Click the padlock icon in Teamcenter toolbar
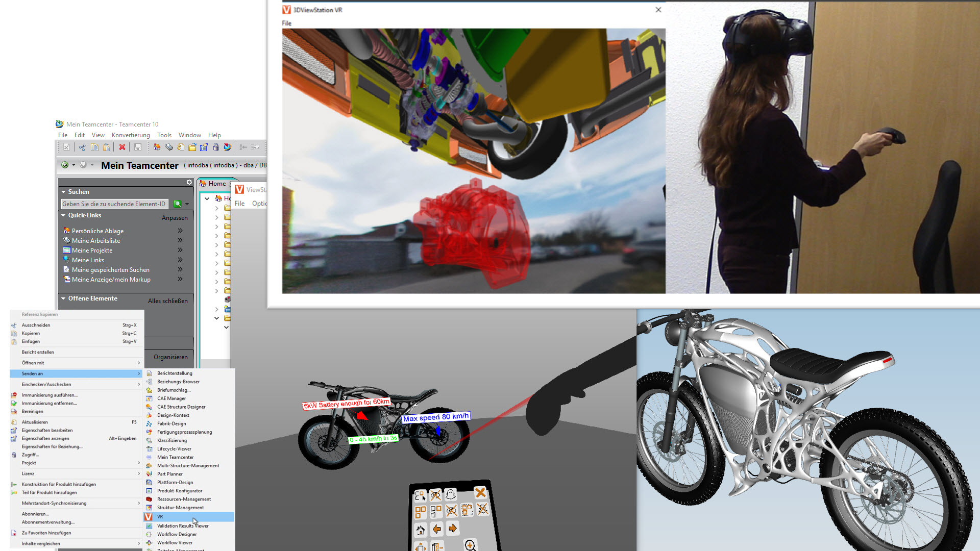 (x=216, y=147)
